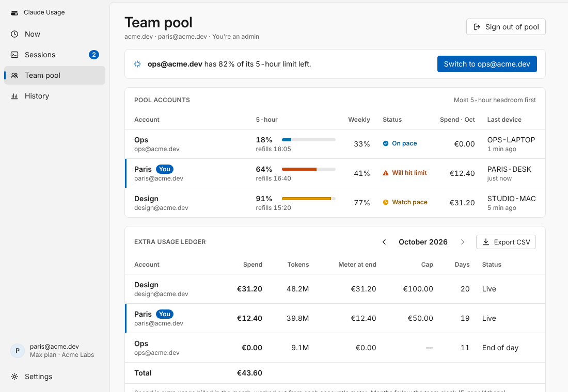568x392 pixels.
Task: Click the Weekly column header
Action: 359,120
